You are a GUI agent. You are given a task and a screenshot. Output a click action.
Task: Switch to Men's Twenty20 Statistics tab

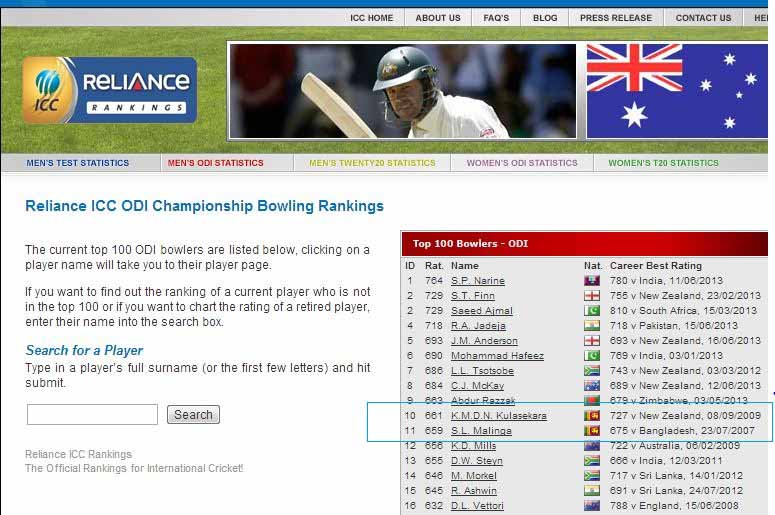coord(372,163)
